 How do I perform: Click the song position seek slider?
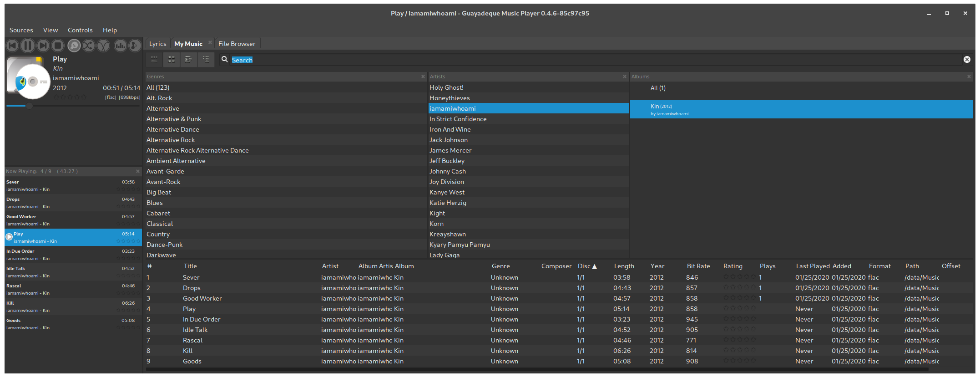[73, 106]
